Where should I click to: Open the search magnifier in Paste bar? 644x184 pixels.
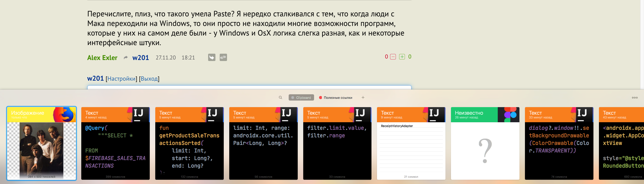tap(280, 98)
